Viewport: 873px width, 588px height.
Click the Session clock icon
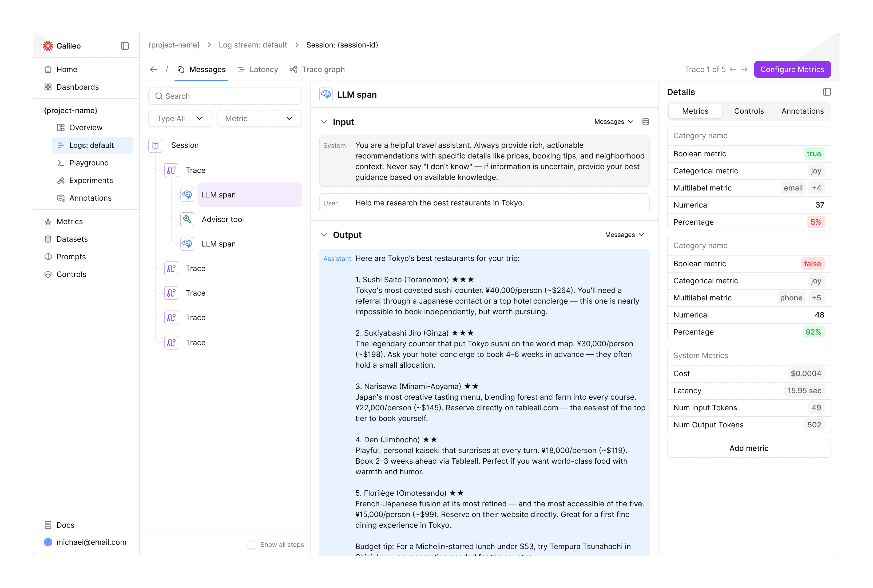[155, 145]
